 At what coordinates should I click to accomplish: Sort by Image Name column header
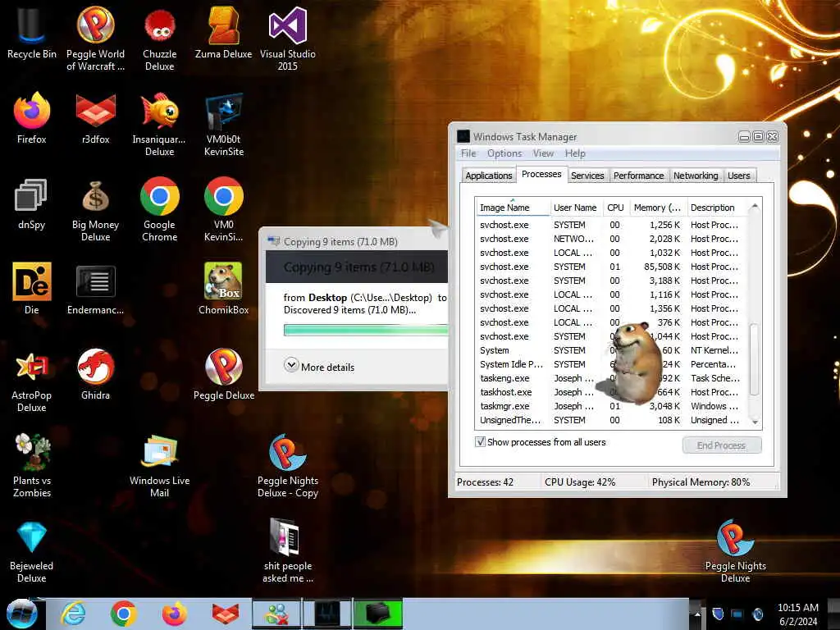coord(512,208)
